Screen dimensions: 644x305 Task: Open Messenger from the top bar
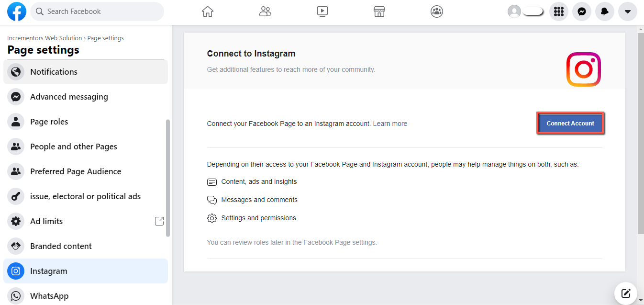pos(582,11)
